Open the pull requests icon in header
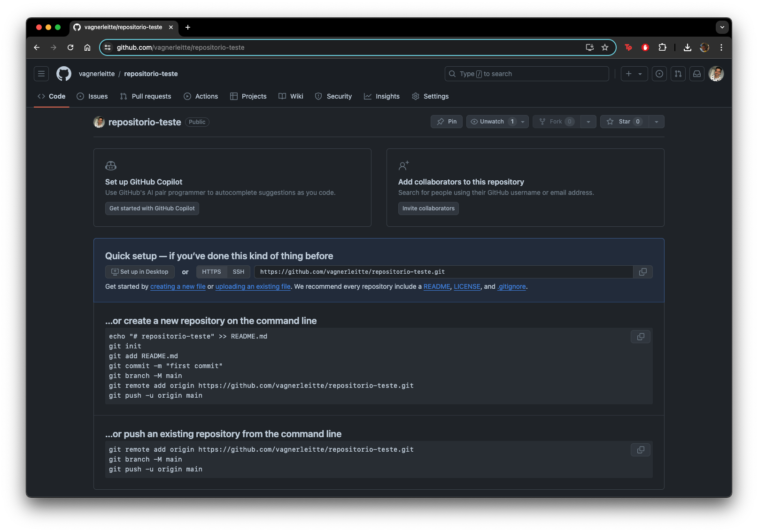758x532 pixels. tap(678, 74)
